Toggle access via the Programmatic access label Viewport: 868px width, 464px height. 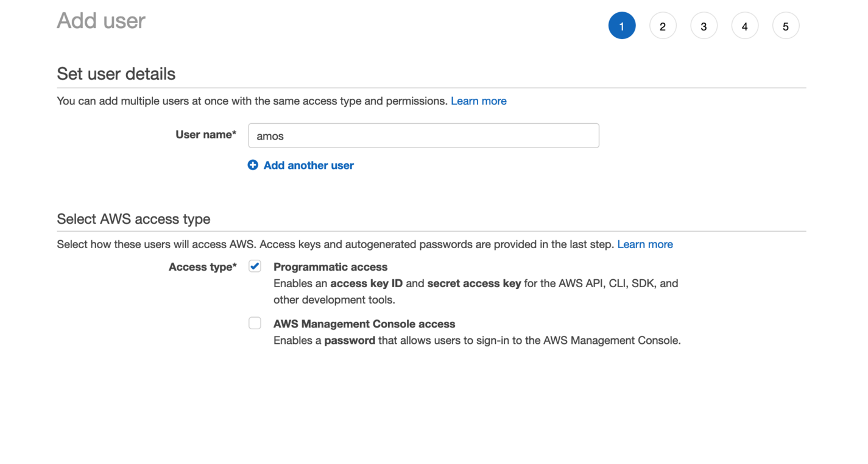(x=330, y=266)
